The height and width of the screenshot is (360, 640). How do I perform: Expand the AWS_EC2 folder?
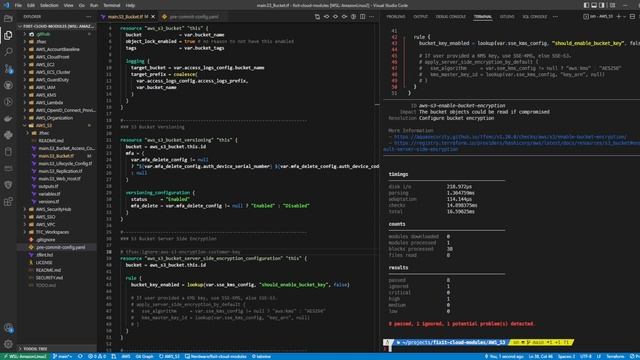[45, 64]
